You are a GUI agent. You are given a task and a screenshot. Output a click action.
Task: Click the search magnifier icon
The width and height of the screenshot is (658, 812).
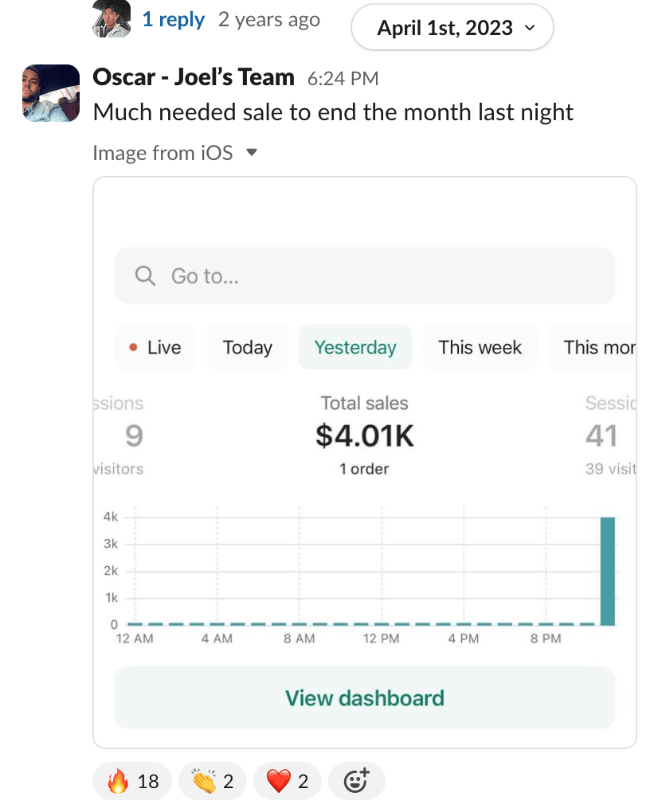(145, 276)
